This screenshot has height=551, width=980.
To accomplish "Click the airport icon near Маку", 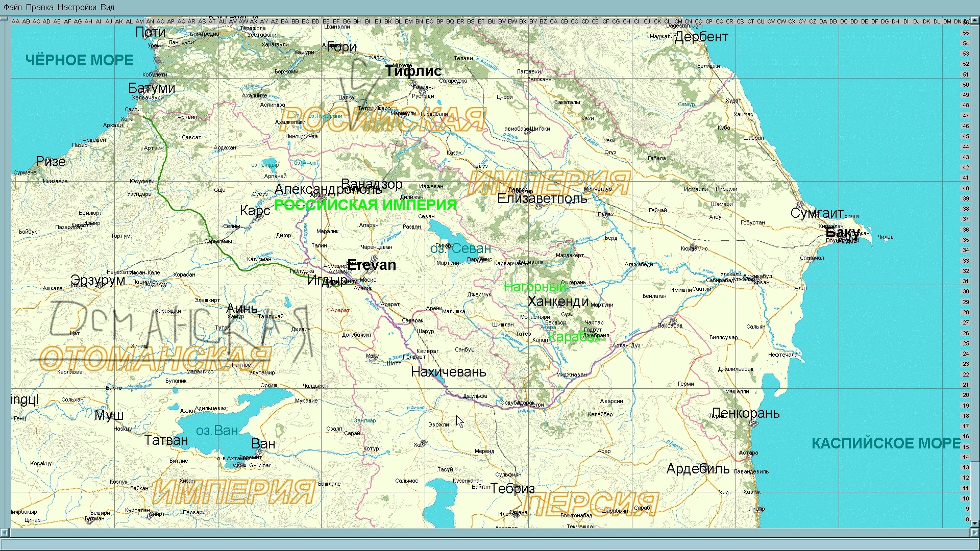I will [374, 359].
